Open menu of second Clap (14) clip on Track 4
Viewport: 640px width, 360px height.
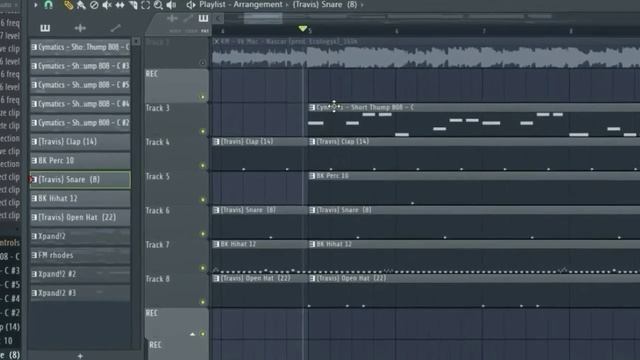tap(312, 142)
